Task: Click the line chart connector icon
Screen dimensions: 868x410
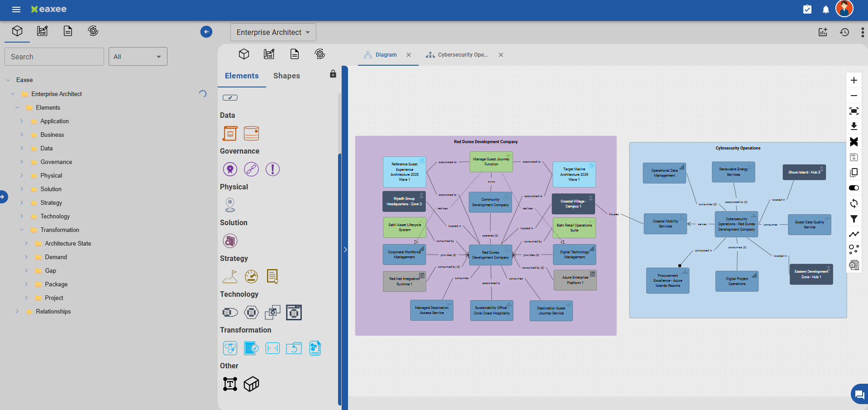Action: (854, 234)
